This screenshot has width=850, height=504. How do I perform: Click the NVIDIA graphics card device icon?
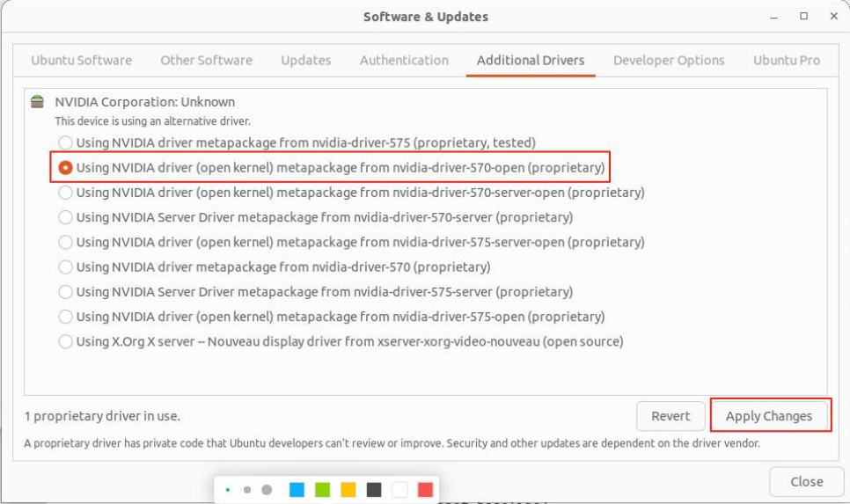point(38,101)
